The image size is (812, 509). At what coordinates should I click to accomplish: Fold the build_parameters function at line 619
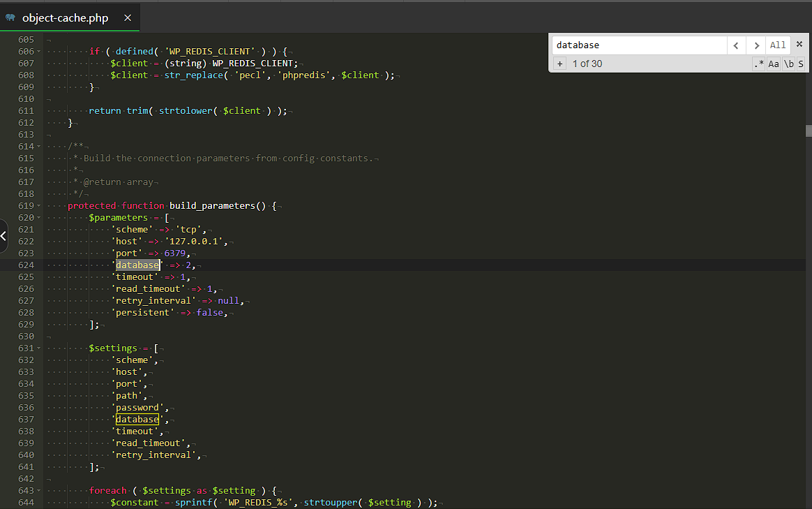(39, 206)
